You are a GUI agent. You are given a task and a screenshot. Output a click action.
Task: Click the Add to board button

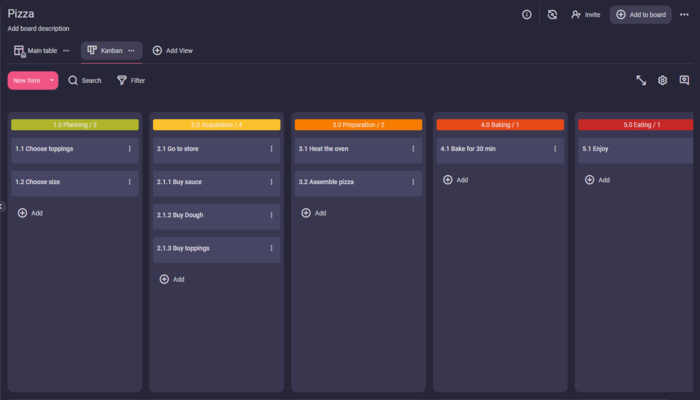[641, 15]
